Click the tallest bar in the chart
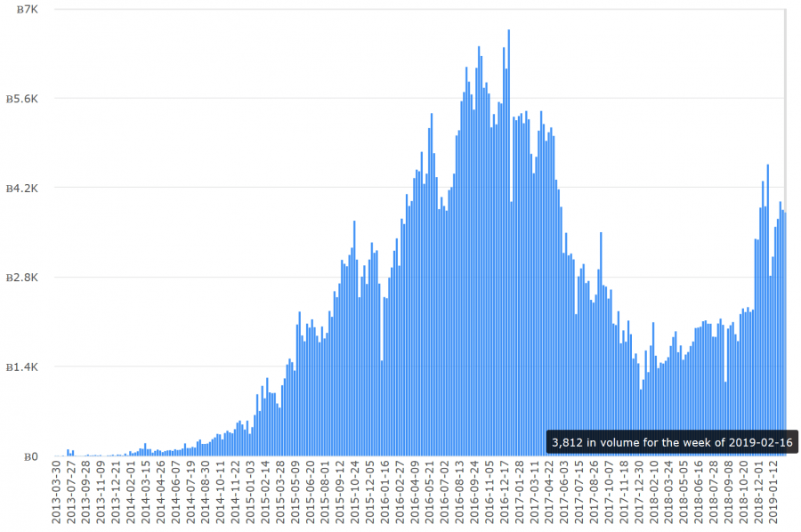This screenshot has height=532, width=801. pos(509,243)
